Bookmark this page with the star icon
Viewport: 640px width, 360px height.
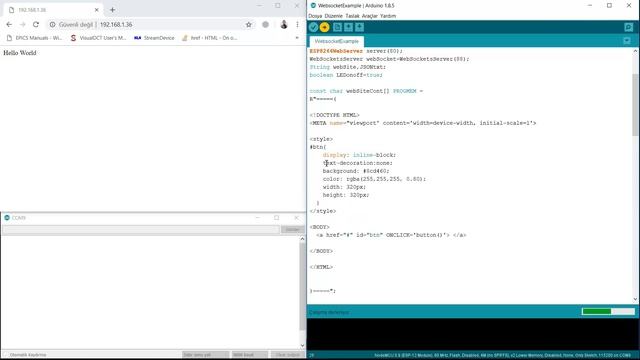249,24
